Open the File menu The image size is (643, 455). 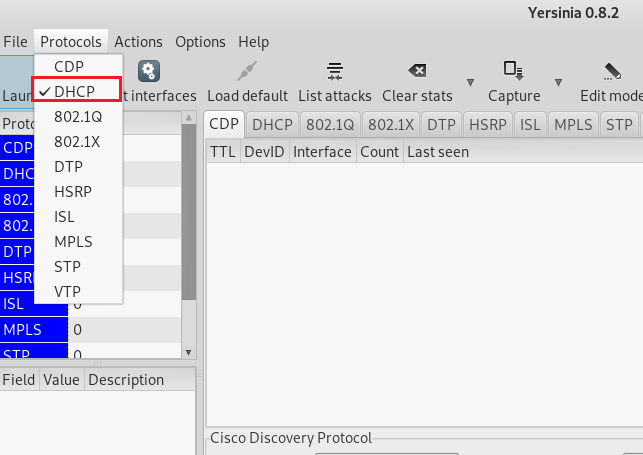[15, 42]
